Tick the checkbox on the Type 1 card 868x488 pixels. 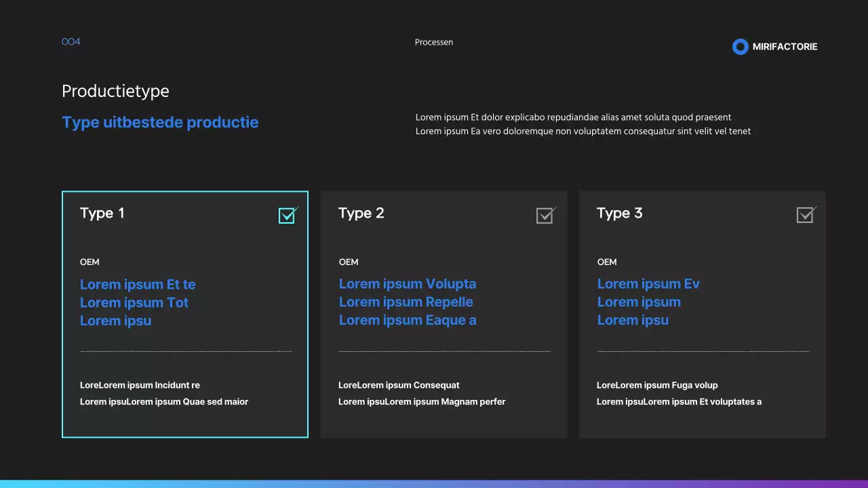pos(287,216)
